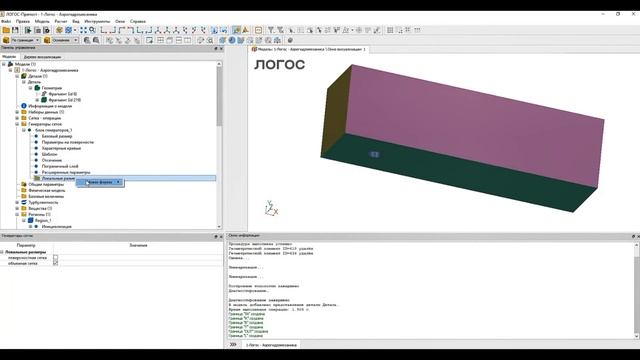Select the Физическая модель tree item

(x=47, y=190)
